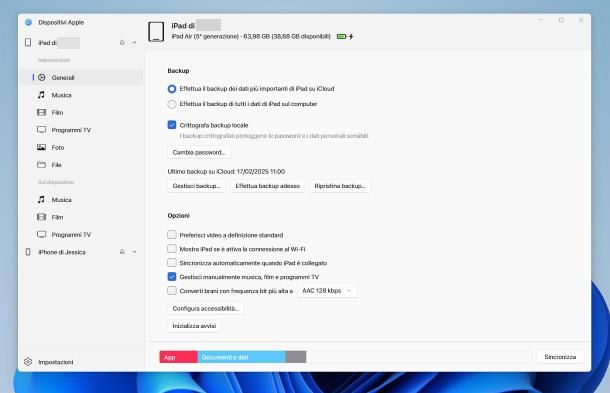Click the gray storage bar segment
The image size is (610, 393).
point(296,357)
